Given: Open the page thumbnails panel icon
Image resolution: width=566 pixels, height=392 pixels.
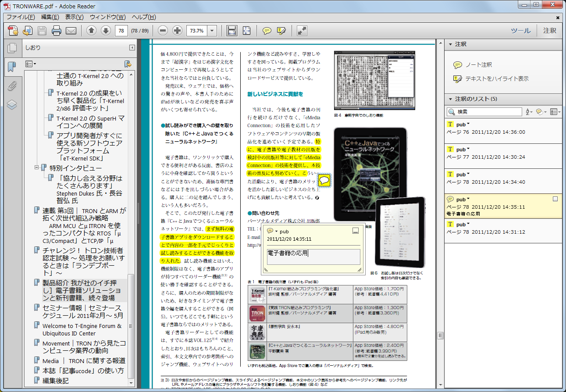Looking at the screenshot, I should pyautogui.click(x=12, y=48).
